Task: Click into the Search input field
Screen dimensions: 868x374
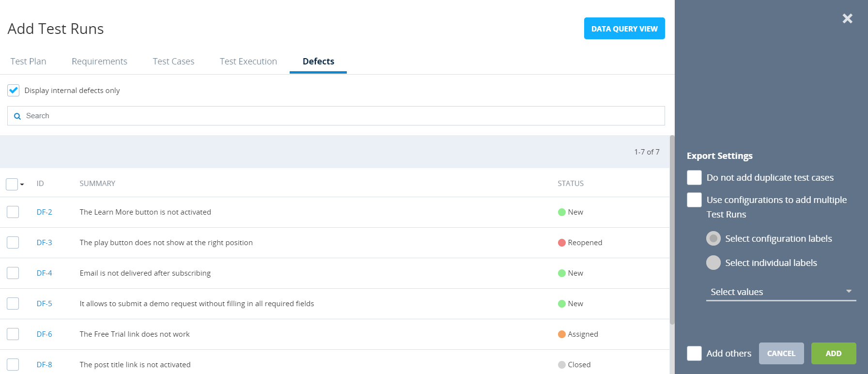Action: coord(339,116)
